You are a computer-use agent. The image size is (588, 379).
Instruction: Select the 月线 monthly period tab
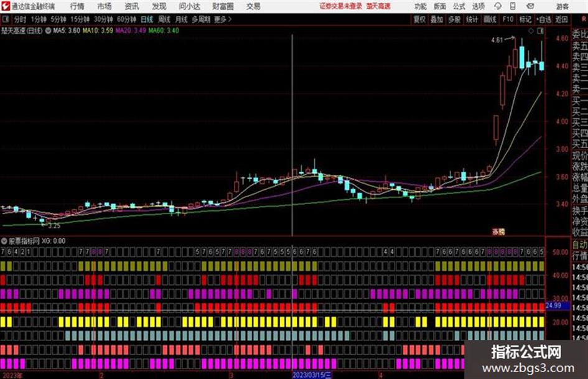point(182,19)
